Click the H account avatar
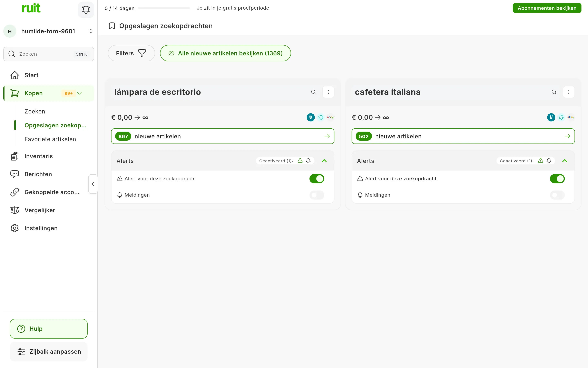This screenshot has width=588, height=368. tap(10, 31)
